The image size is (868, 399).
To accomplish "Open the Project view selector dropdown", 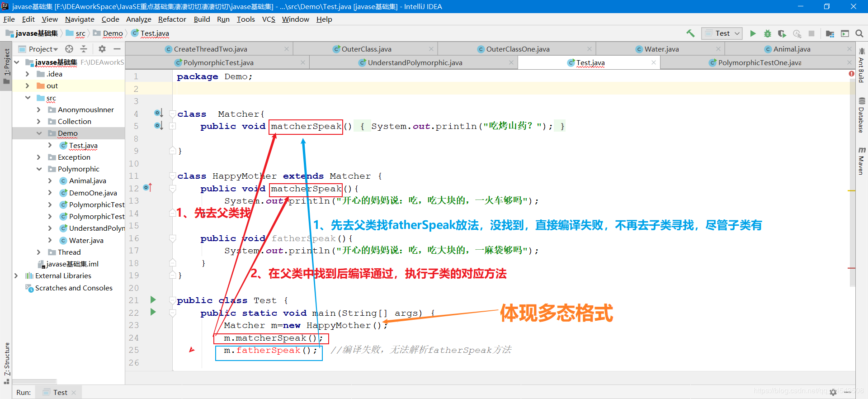I will [43, 49].
